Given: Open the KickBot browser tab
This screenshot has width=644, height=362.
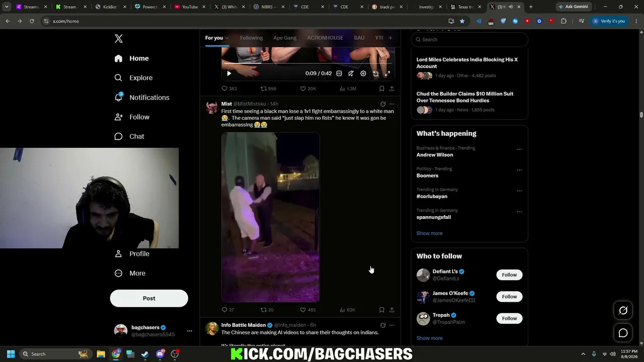Looking at the screenshot, I should pos(110,7).
